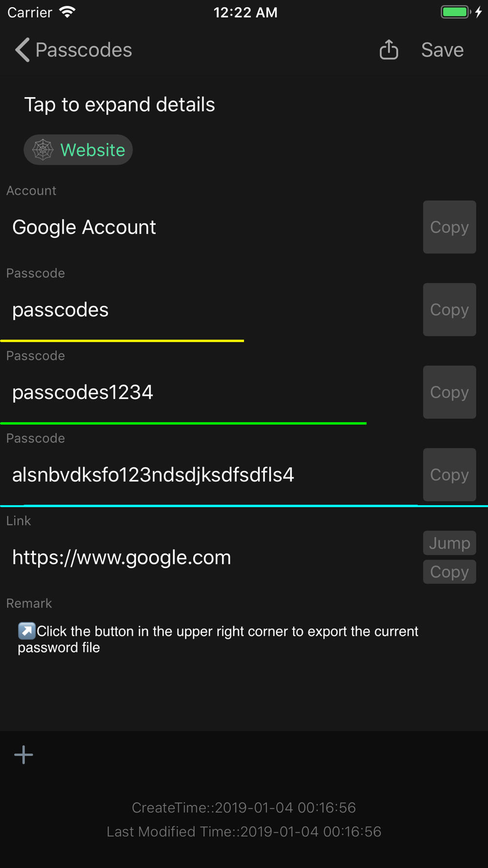The image size is (488, 868).
Task: Open the Website category selector
Action: (78, 150)
